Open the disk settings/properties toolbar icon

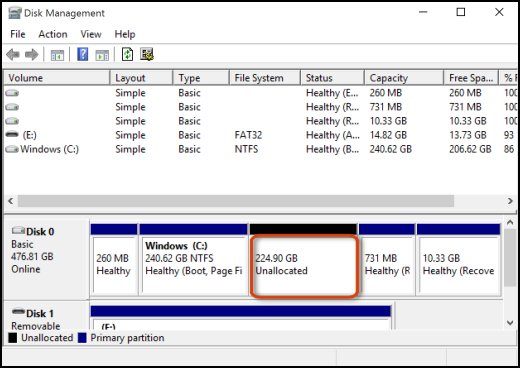pos(147,54)
